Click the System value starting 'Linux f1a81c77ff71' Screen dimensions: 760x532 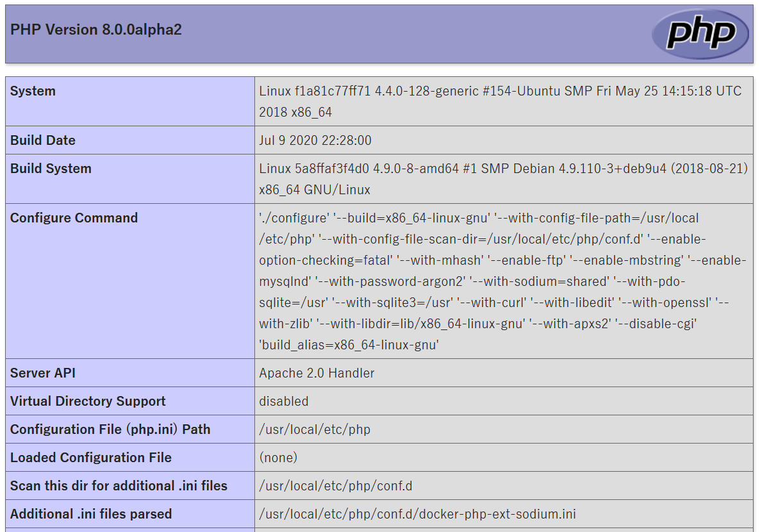500,101
